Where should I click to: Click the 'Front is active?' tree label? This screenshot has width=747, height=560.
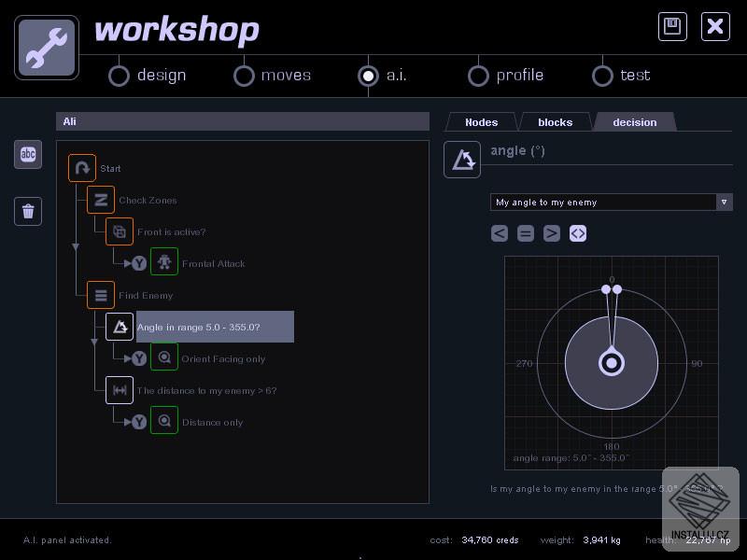(172, 231)
